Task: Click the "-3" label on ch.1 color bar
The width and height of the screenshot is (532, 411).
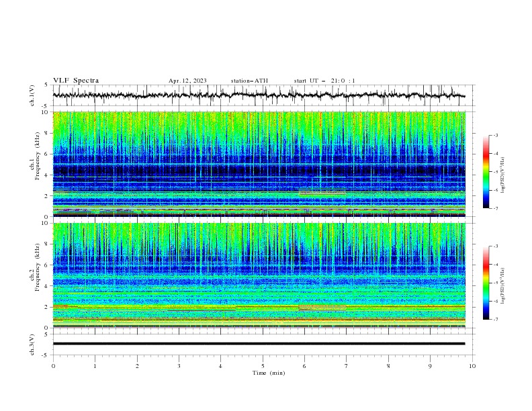Action: point(495,135)
